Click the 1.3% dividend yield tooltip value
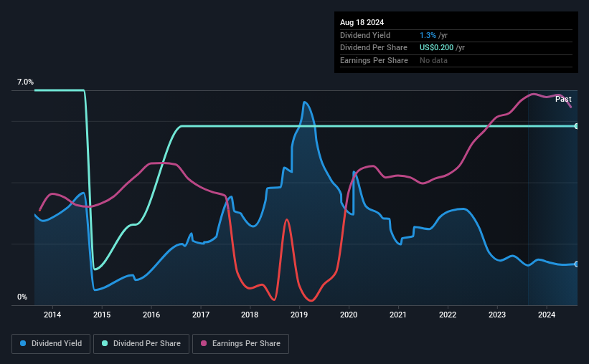 (428, 35)
